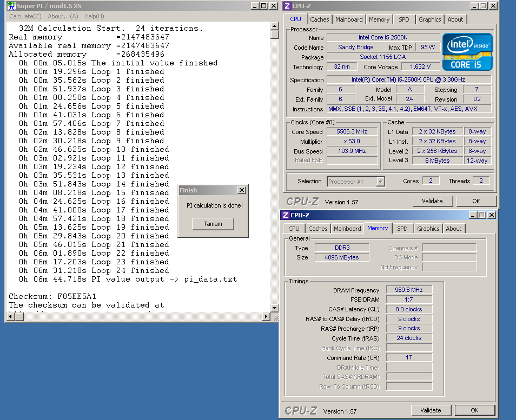Click the memory Type field DDR3
This screenshot has width=516, height=420.
[x=342, y=248]
